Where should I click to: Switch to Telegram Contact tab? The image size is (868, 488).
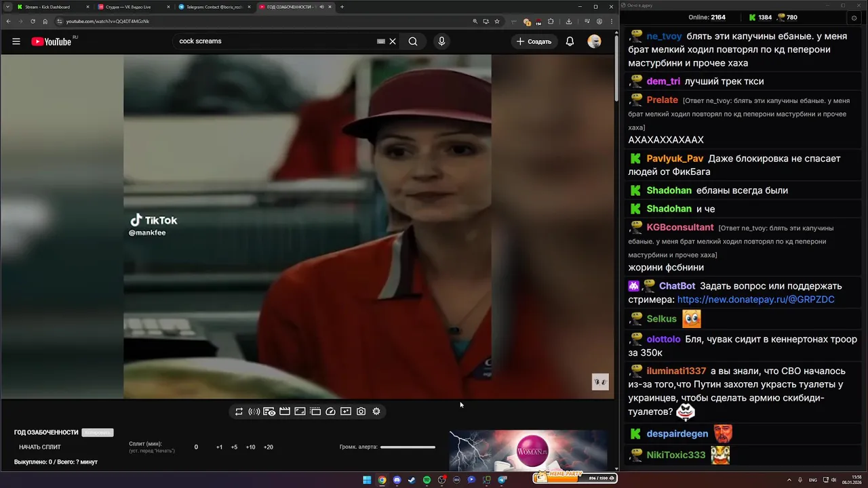coord(214,7)
